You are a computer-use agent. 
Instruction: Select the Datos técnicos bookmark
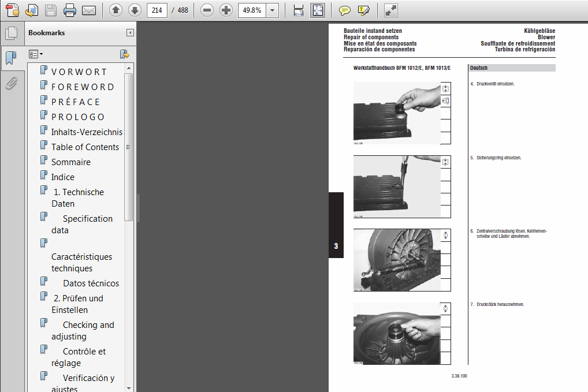pos(91,283)
